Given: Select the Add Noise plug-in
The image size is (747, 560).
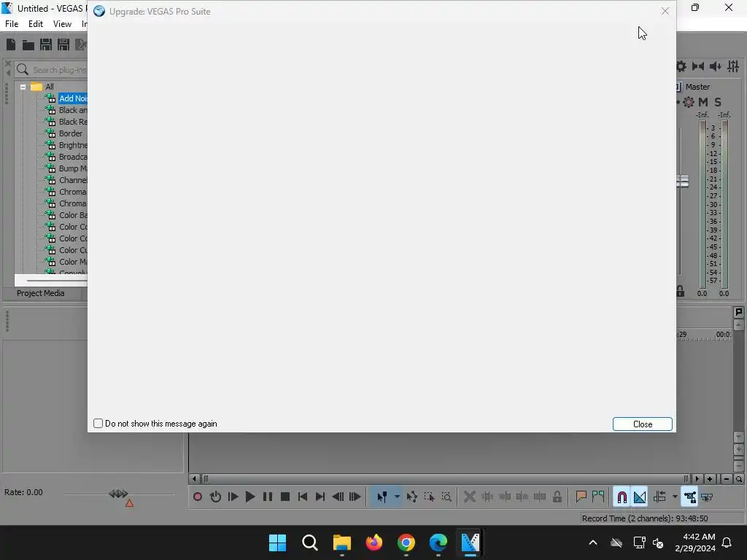Looking at the screenshot, I should (x=73, y=98).
